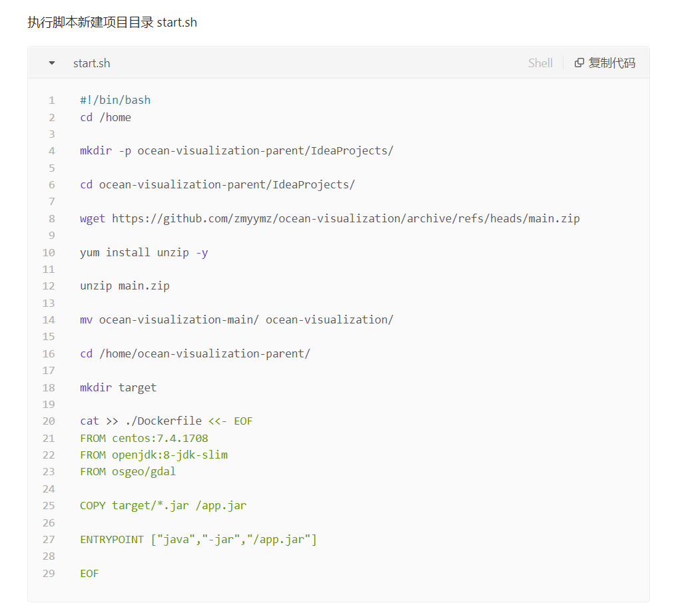Select the mkdir target command on line 18
Screen dimensions: 700x613
point(118,387)
